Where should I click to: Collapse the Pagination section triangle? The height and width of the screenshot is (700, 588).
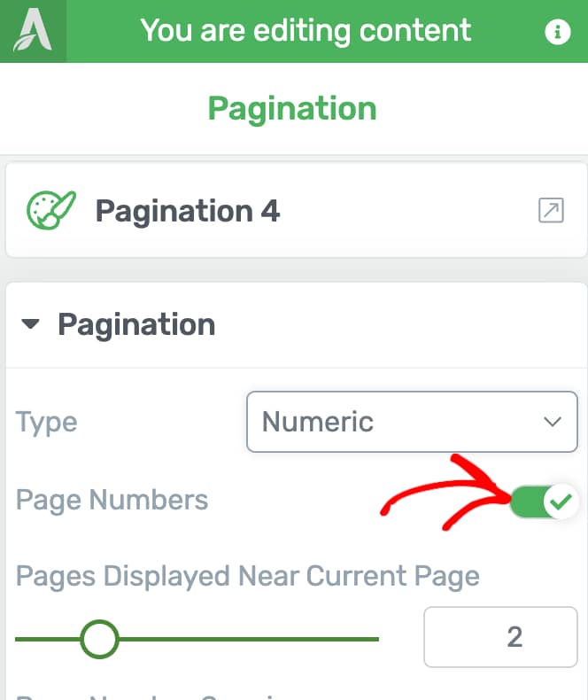click(x=30, y=323)
